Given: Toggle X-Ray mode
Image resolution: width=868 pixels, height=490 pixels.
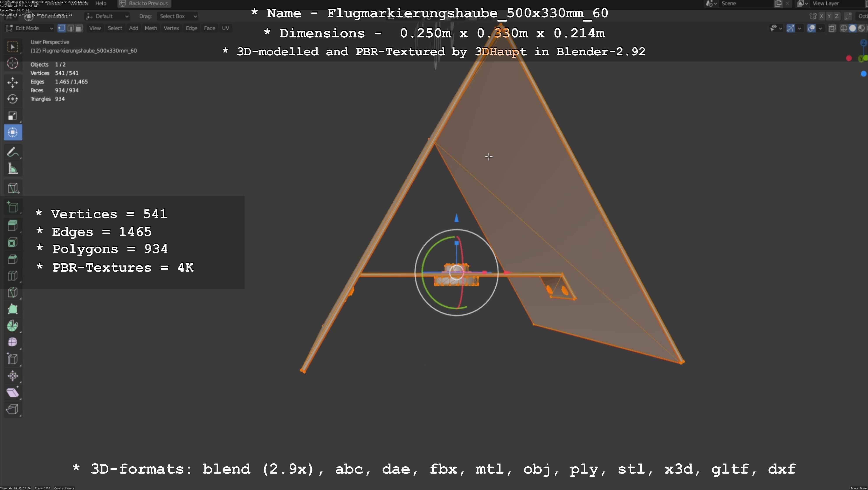Looking at the screenshot, I should pos(832,28).
